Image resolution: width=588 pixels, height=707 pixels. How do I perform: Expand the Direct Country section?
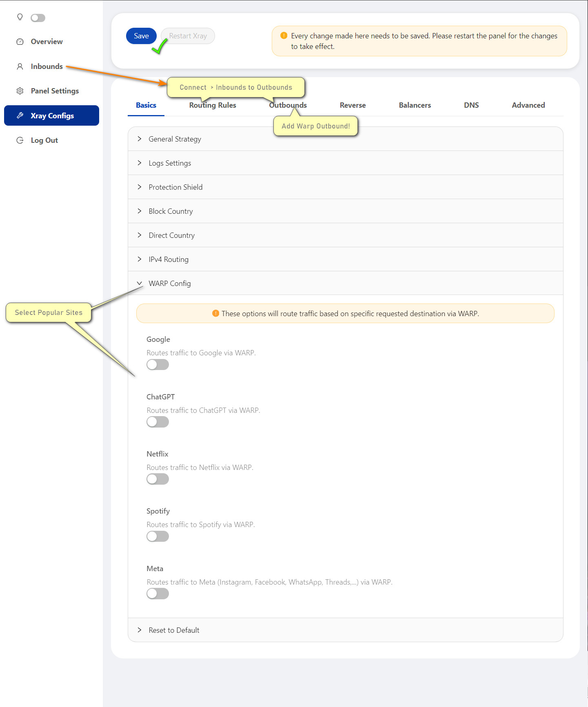coord(346,235)
